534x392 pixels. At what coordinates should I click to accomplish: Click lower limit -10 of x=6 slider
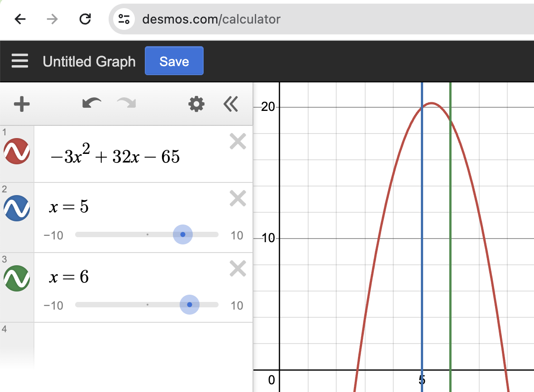[53, 306]
